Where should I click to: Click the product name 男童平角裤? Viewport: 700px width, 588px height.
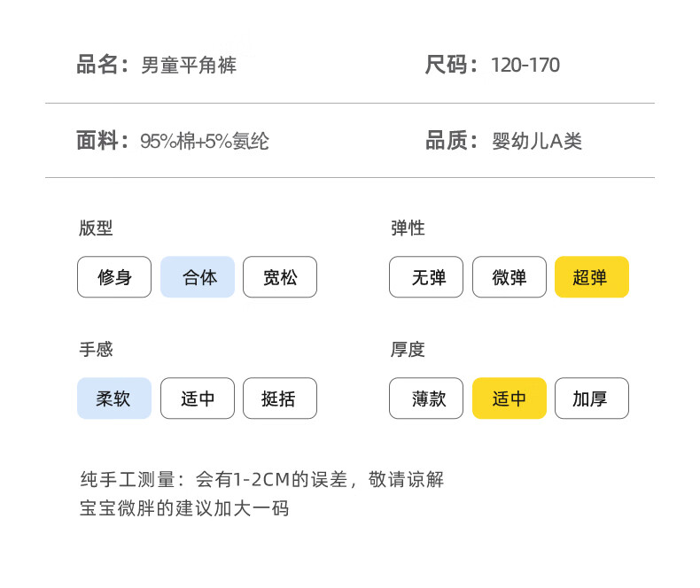pyautogui.click(x=189, y=66)
